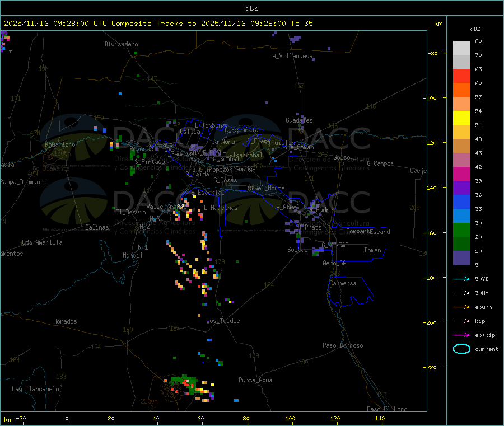Click the -80 km vertical axis tick
The width and height of the screenshot is (504, 426).
coord(433,53)
